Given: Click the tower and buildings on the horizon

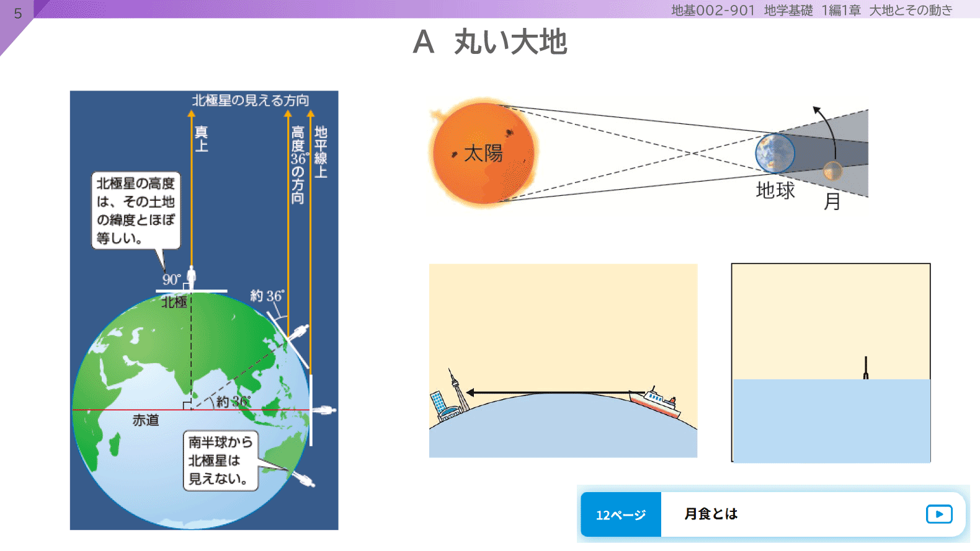Looking at the screenshot, I should pyautogui.click(x=450, y=400).
